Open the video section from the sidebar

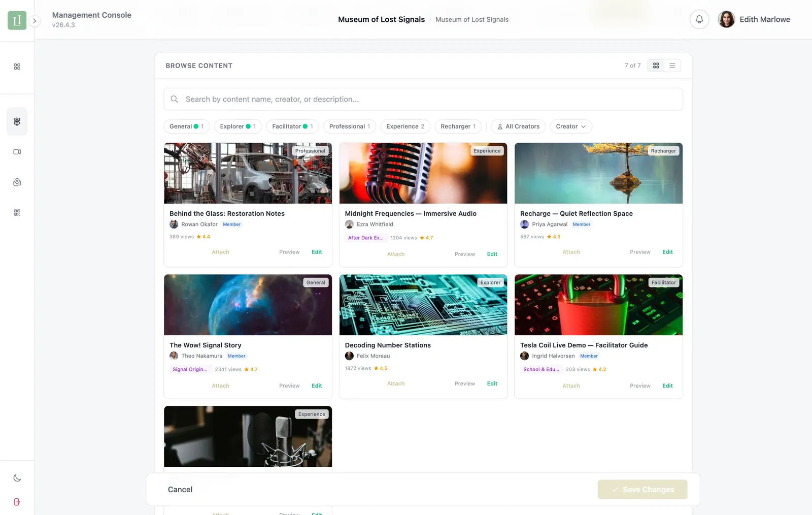[x=17, y=151]
